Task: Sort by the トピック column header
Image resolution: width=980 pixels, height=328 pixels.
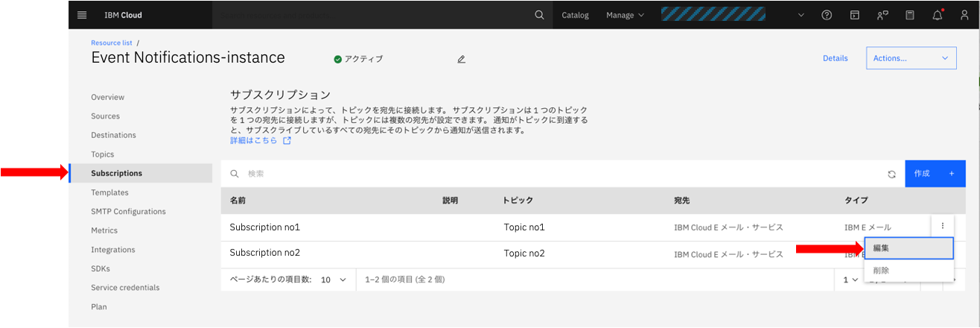Action: coord(518,201)
